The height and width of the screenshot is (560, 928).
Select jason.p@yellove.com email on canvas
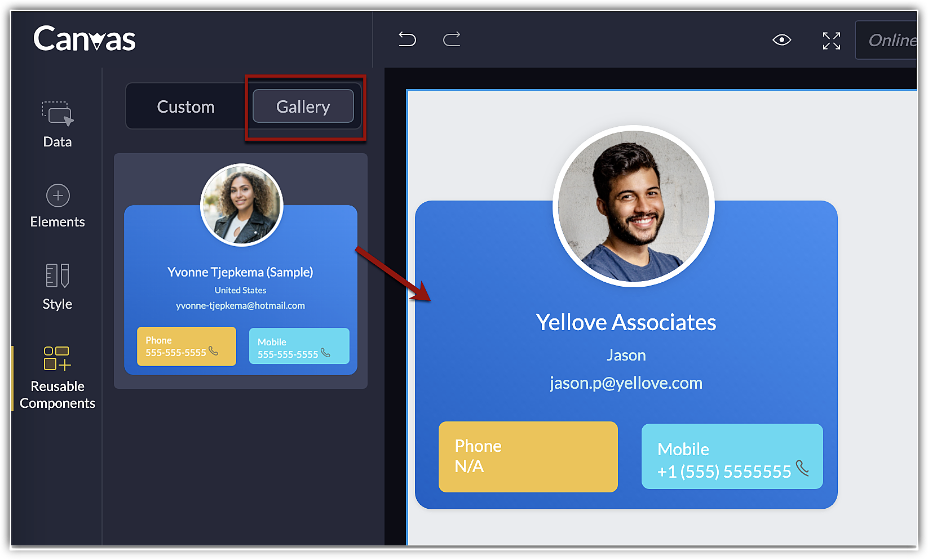point(626,383)
